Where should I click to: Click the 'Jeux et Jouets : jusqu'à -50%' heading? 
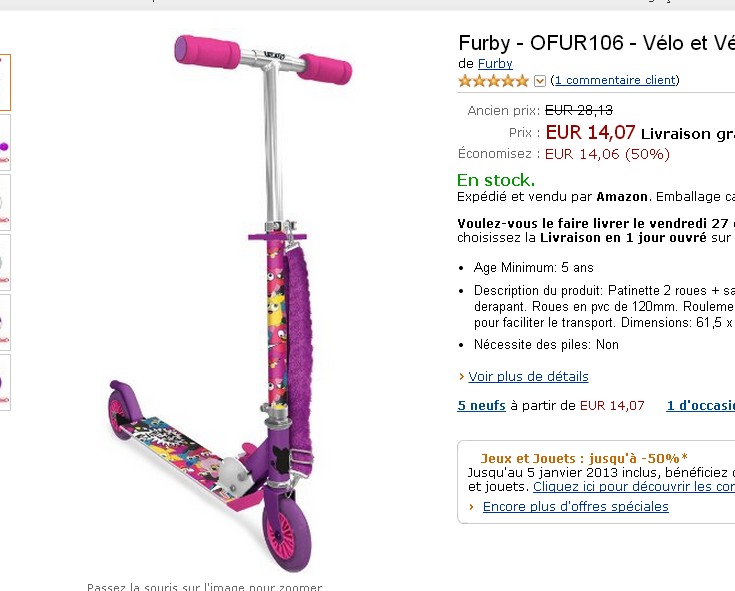point(584,458)
